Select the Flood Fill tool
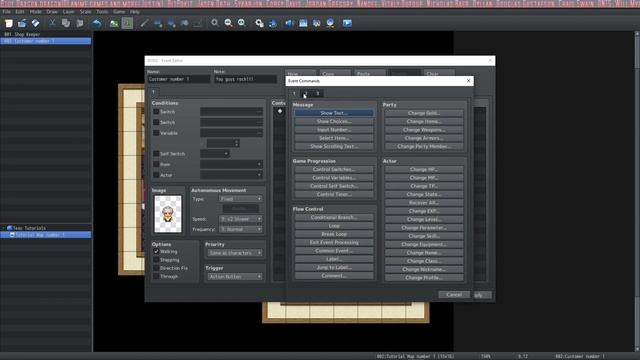 (184, 23)
